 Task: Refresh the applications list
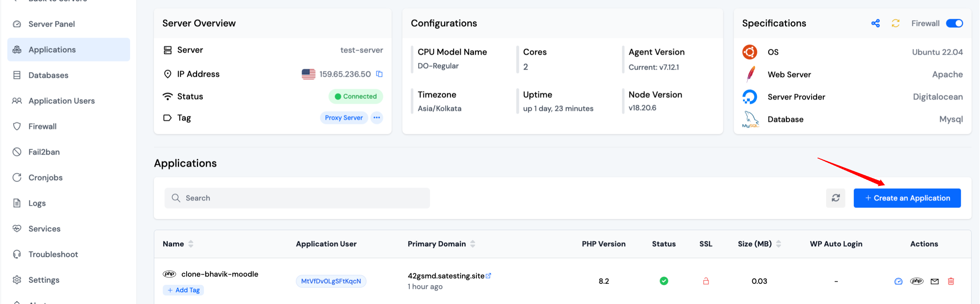(835, 198)
